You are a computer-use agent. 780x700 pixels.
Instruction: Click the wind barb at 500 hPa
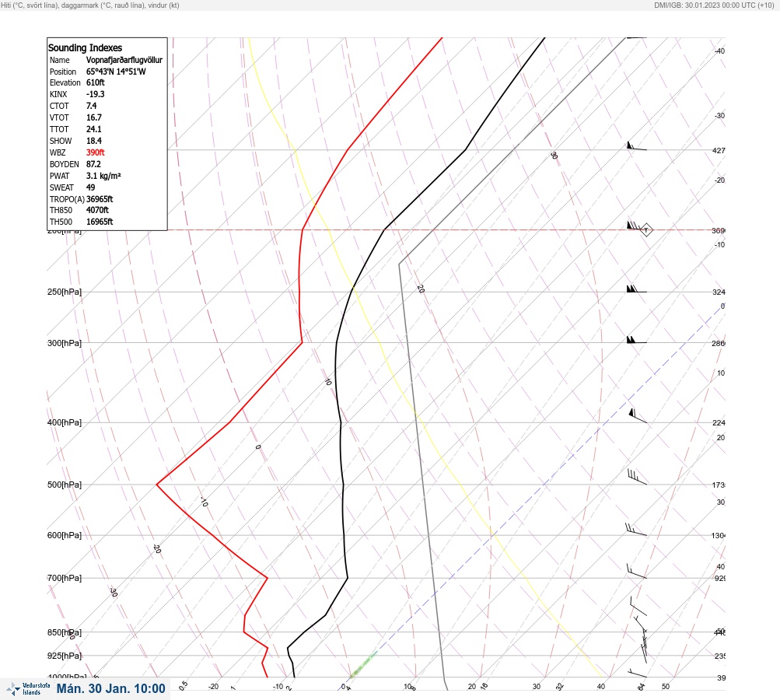637,477
